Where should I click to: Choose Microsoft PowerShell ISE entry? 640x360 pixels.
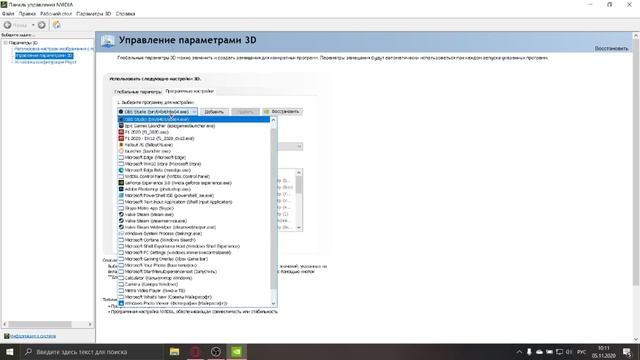tap(194, 196)
